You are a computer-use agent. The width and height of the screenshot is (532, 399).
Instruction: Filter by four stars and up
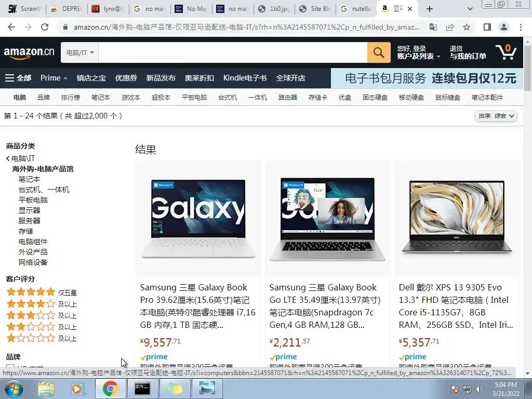42,303
